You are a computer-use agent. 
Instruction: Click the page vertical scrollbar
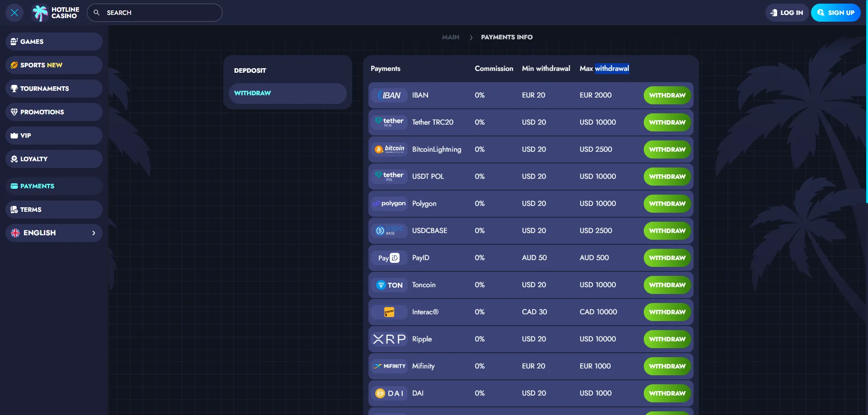pos(866,102)
